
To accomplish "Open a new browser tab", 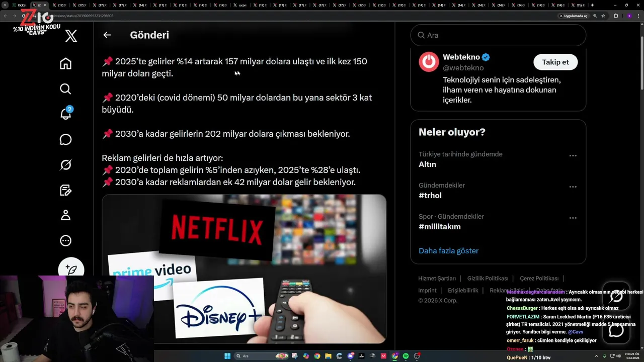I will (592, 5).
